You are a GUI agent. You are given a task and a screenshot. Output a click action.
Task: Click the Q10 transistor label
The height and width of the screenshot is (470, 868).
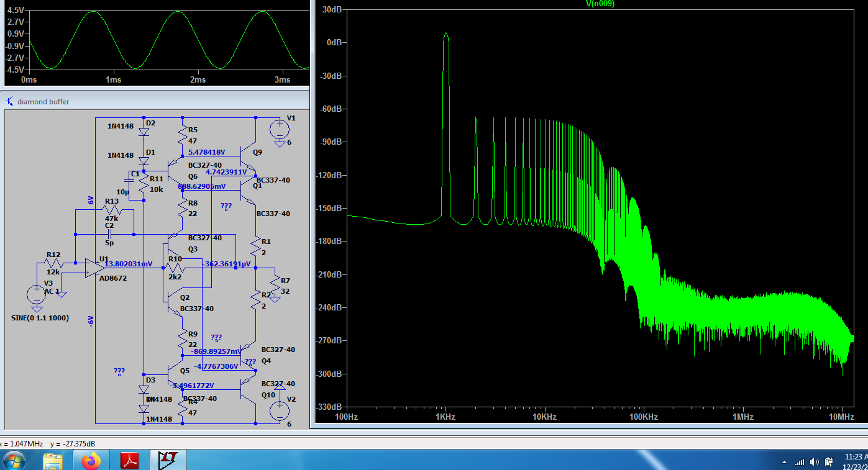(x=268, y=395)
